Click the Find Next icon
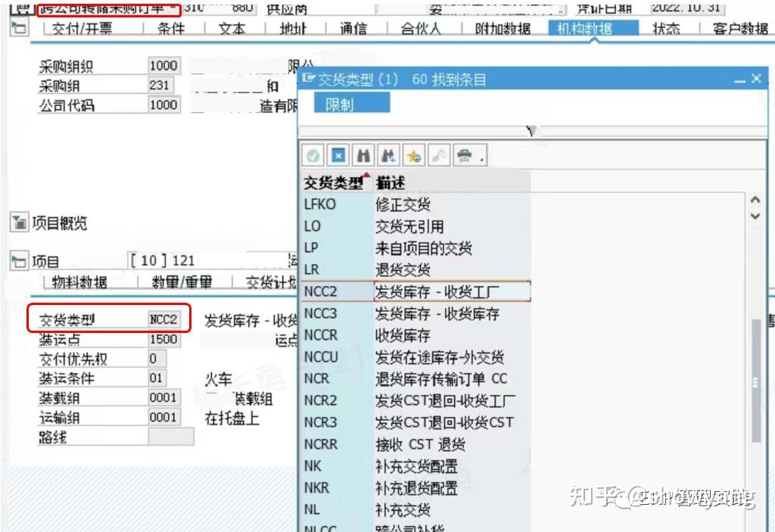 [388, 157]
